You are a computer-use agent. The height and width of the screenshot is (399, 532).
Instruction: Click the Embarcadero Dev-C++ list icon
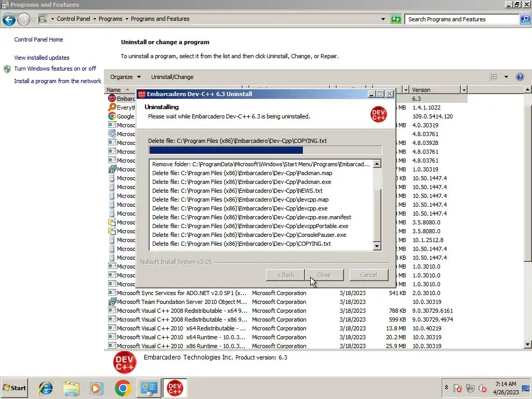pos(112,98)
